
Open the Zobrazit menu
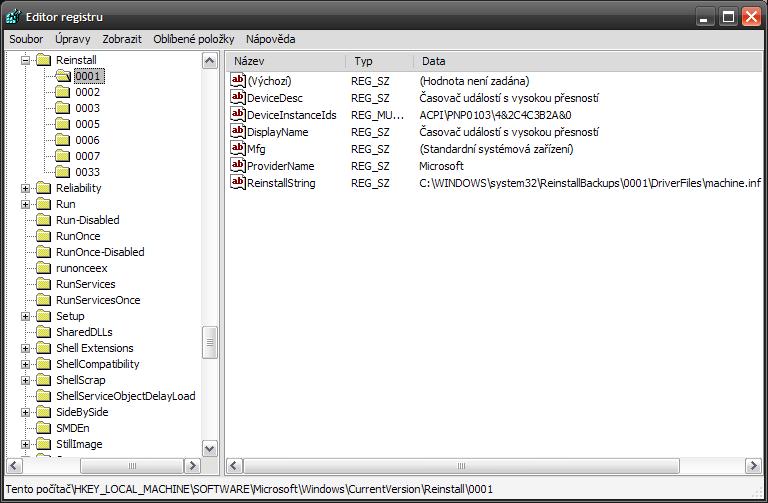pos(122,39)
